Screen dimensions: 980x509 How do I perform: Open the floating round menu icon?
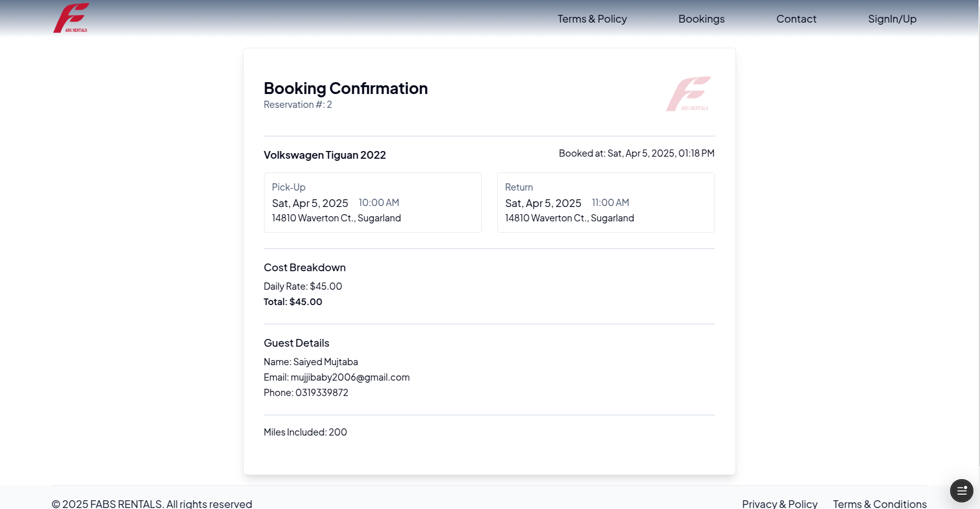[962, 491]
